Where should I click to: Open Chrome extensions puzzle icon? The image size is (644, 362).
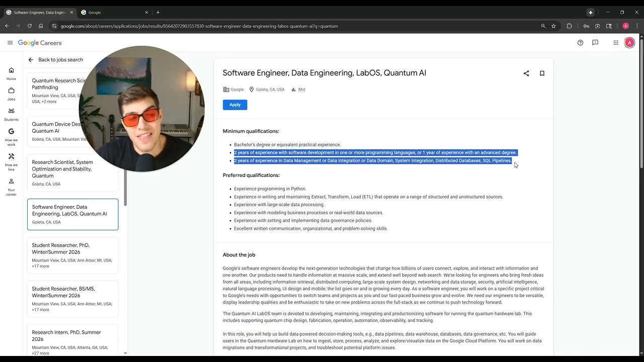(570, 26)
